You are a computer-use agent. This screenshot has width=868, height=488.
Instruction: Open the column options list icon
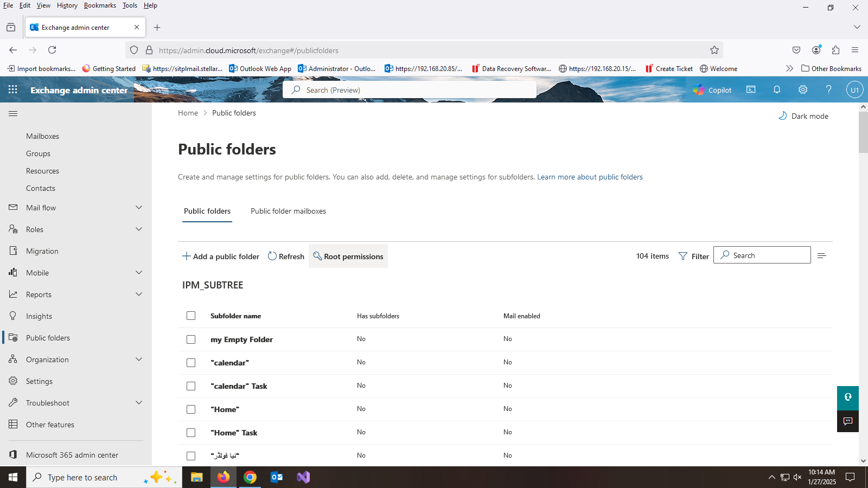coord(822,256)
